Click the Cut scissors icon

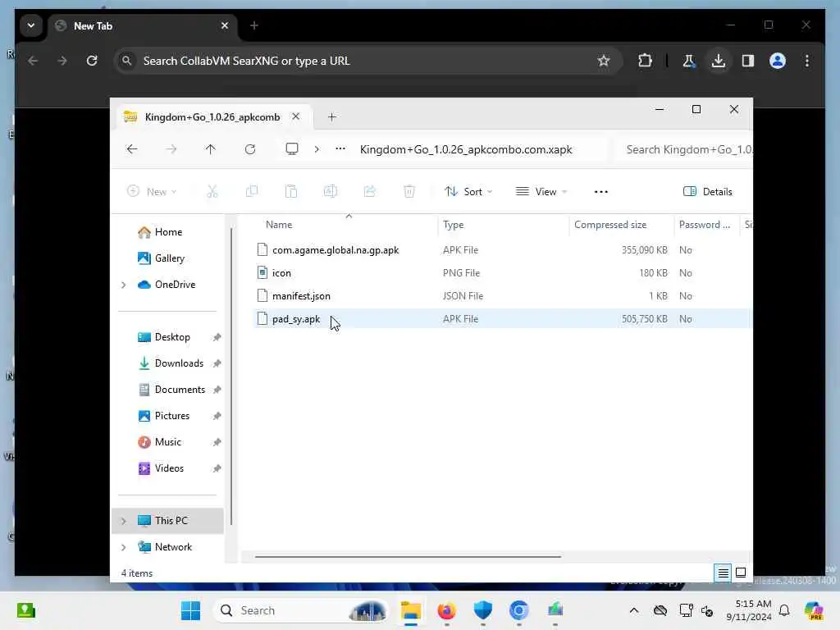point(212,191)
